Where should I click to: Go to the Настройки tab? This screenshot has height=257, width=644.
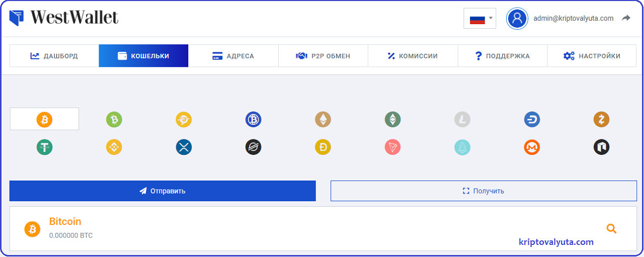pyautogui.click(x=592, y=56)
